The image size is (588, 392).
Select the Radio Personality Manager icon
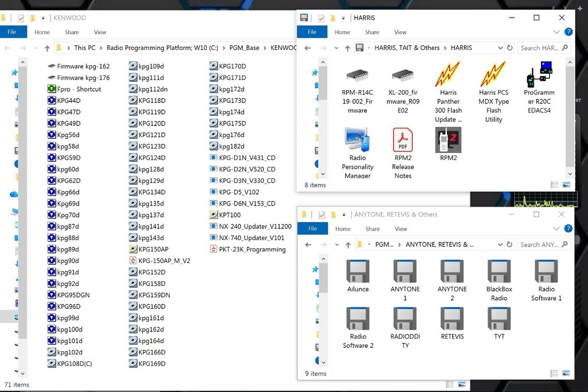[x=358, y=141]
